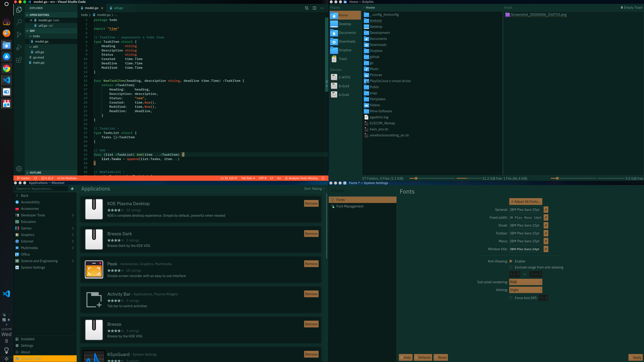Open the Sort: Rating dropdown in Discover

314,189
